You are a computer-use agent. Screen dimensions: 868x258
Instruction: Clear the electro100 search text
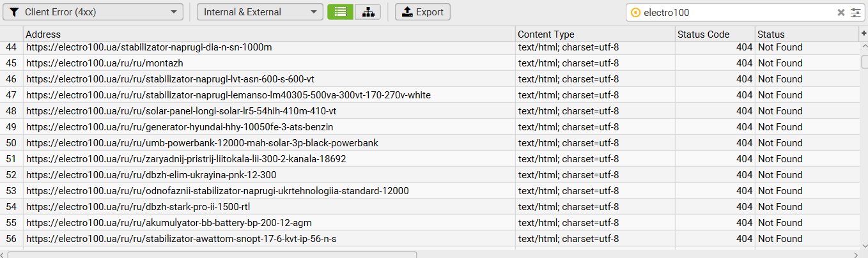[841, 12]
